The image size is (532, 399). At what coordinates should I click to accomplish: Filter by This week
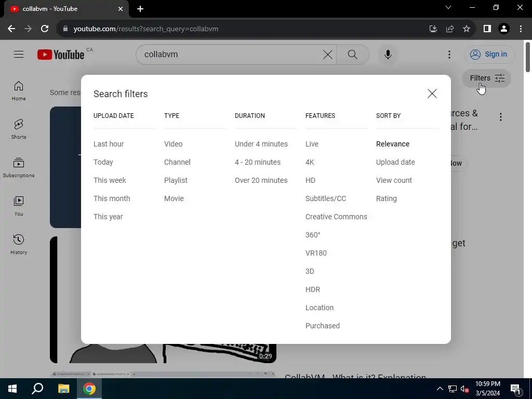click(x=110, y=180)
